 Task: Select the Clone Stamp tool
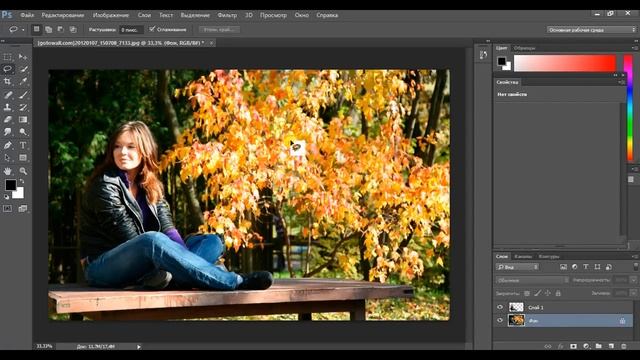(x=7, y=107)
